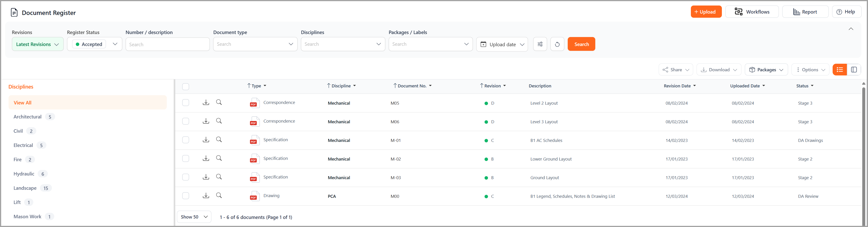Preview the M05 Level 2 Layout document
This screenshot has height=227, width=868.
coord(219,102)
